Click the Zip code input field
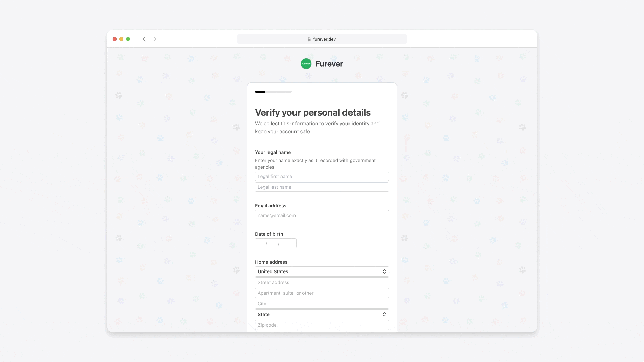Viewport: 644px width, 362px height. pyautogui.click(x=322, y=325)
